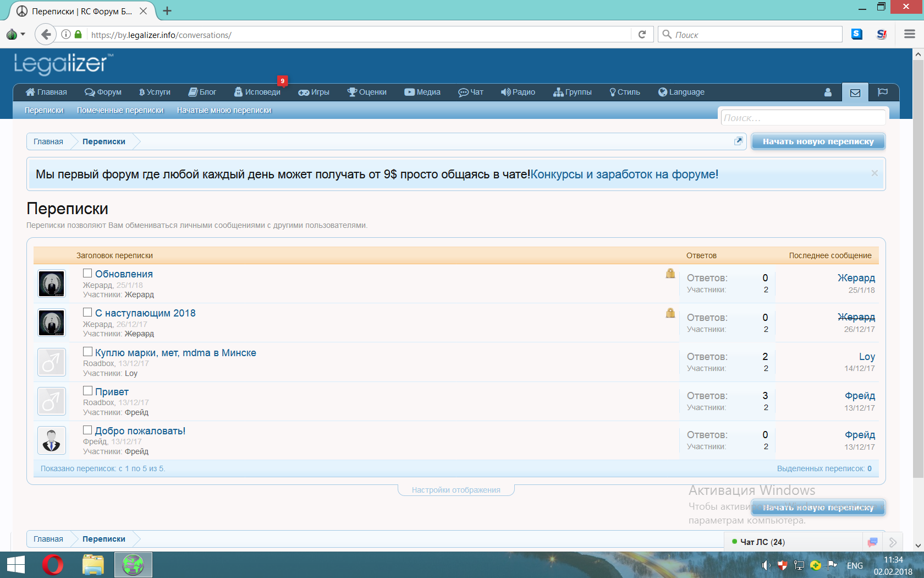This screenshot has height=578, width=924.
Task: Click the popup window icon in breadcrumb
Action: [738, 141]
